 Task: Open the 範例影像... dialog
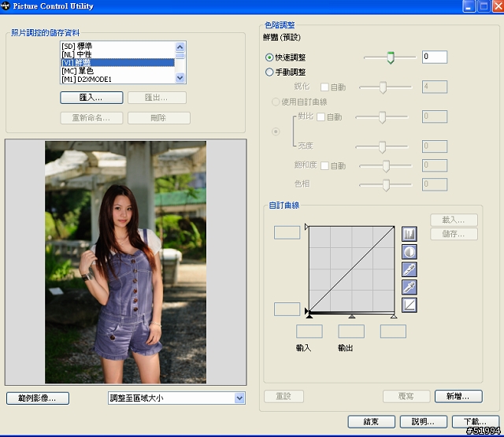[38, 398]
